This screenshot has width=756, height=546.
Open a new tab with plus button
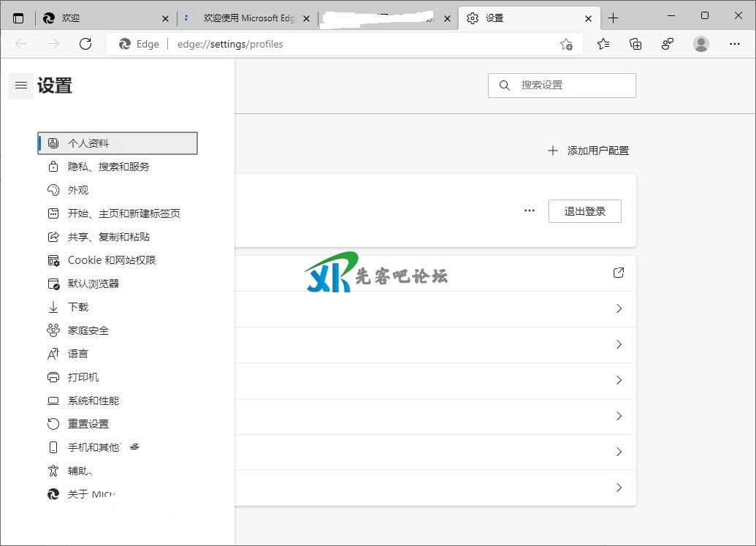click(613, 18)
